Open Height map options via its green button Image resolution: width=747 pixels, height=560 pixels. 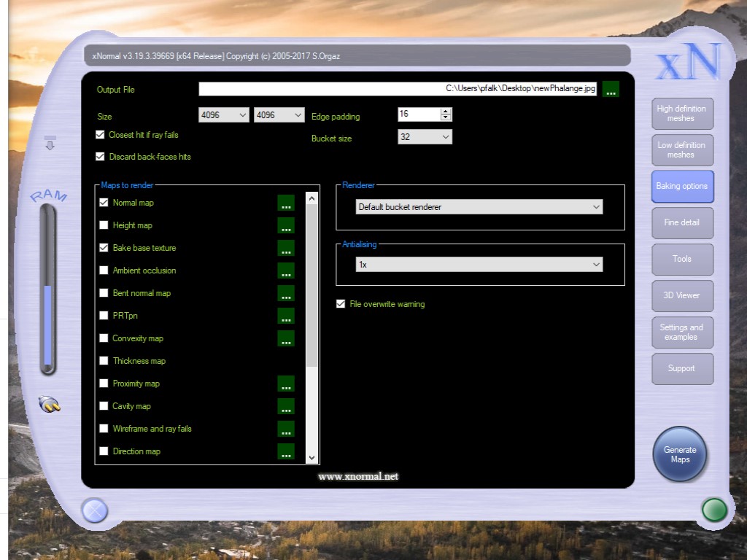[x=286, y=225]
